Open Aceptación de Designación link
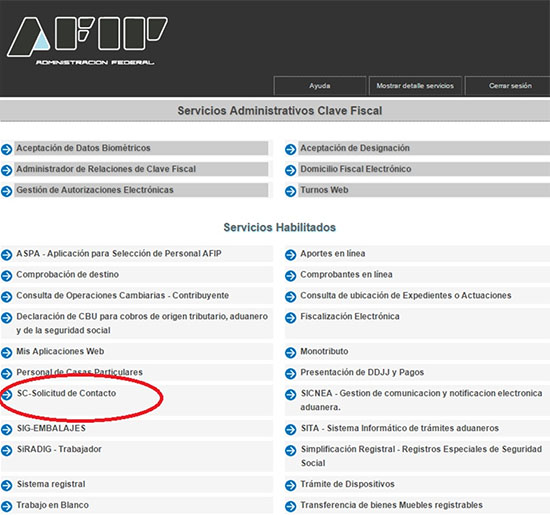The height and width of the screenshot is (515, 550). point(355,148)
